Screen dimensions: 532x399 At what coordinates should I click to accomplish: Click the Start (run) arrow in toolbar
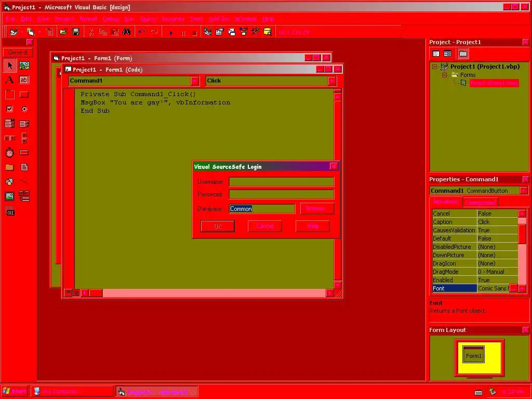pyautogui.click(x=171, y=33)
